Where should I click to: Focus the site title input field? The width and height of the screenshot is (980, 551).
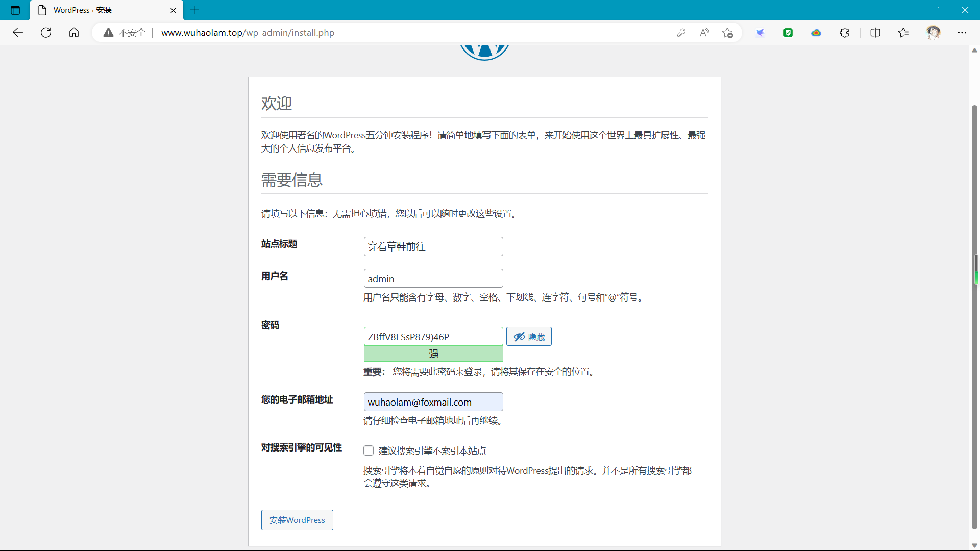coord(433,246)
